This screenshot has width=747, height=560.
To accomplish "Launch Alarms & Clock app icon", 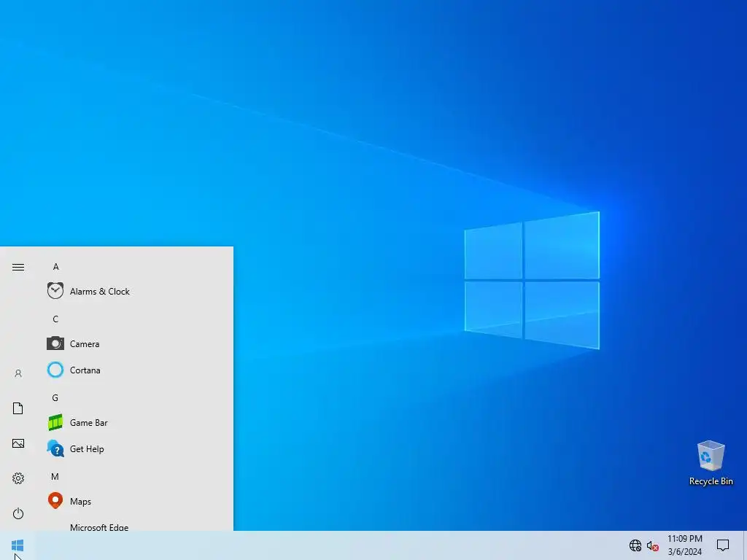I will point(55,291).
